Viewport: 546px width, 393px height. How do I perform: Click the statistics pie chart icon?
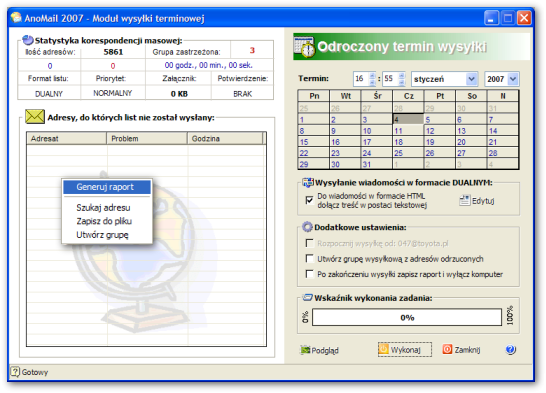(x=28, y=40)
